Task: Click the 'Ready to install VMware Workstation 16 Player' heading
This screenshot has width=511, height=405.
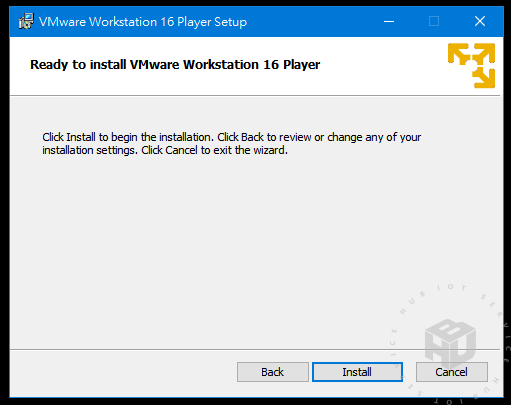Action: [x=175, y=65]
